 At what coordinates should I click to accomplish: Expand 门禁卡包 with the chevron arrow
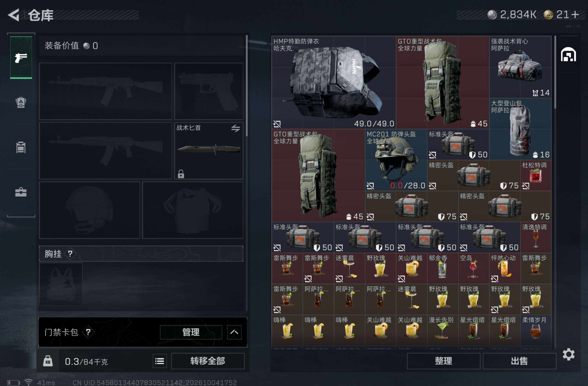234,332
